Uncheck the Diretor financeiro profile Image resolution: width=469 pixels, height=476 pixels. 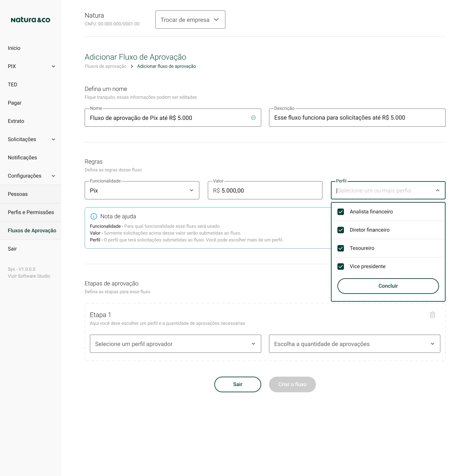[341, 230]
